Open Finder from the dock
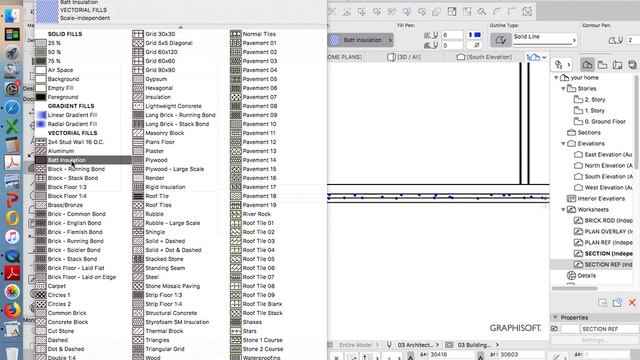Image resolution: width=640 pixels, height=360 pixels. pos(12,16)
